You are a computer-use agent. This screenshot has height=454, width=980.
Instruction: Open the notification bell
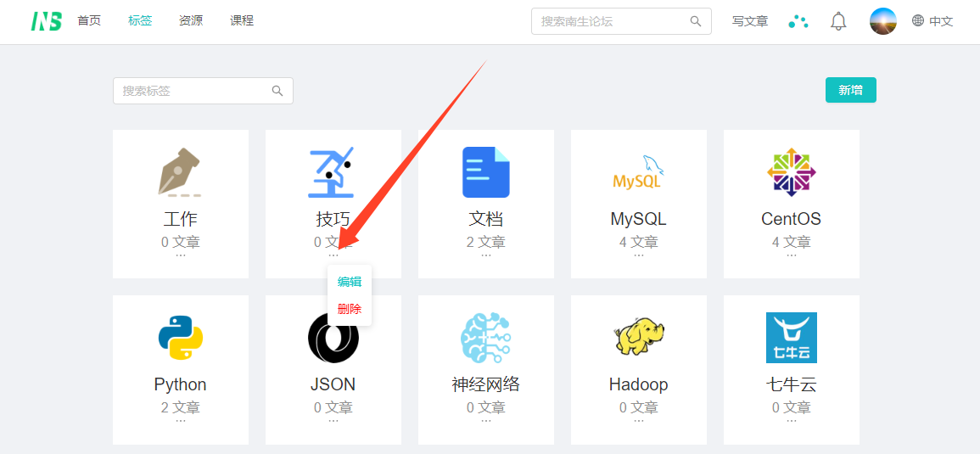[838, 21]
